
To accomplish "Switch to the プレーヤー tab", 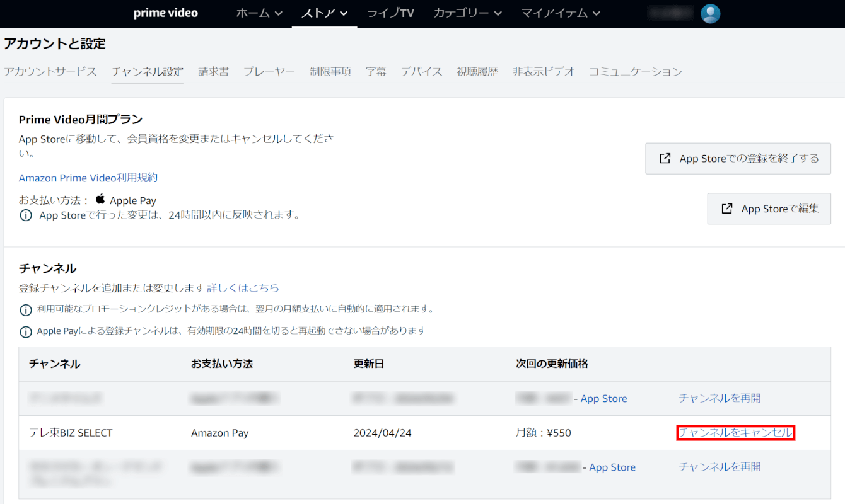I will click(269, 72).
